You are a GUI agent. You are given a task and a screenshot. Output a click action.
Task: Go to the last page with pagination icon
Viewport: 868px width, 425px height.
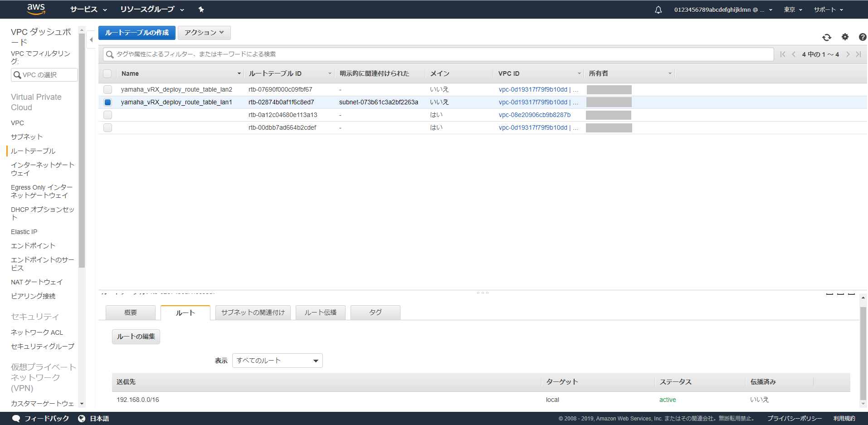click(x=859, y=54)
